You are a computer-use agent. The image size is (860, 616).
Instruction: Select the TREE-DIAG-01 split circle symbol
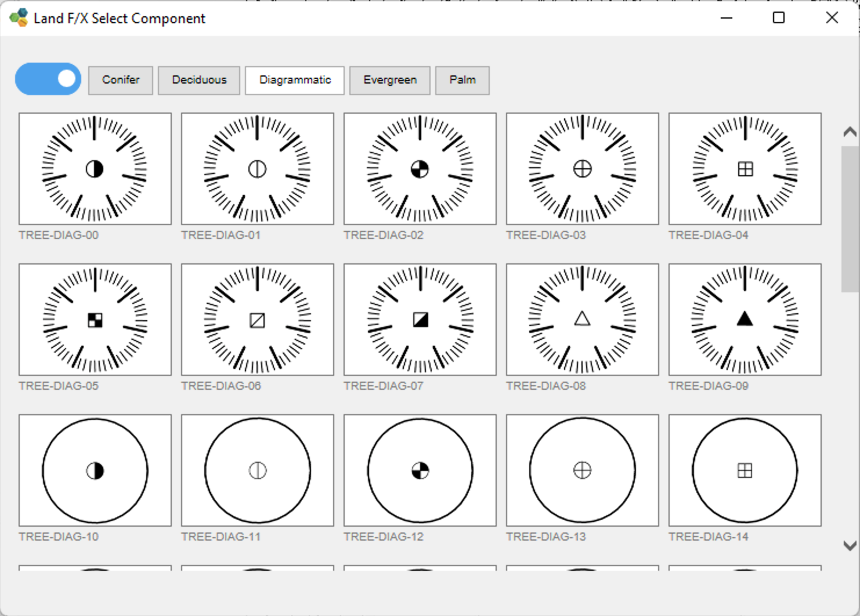[x=258, y=169]
